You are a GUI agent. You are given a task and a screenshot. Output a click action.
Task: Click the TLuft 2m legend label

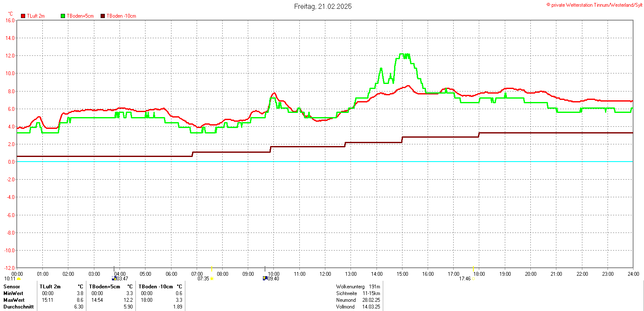click(x=36, y=16)
